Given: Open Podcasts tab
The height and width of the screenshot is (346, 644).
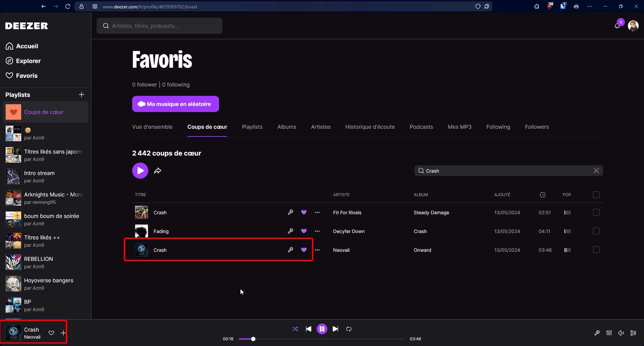Looking at the screenshot, I should pyautogui.click(x=421, y=127).
